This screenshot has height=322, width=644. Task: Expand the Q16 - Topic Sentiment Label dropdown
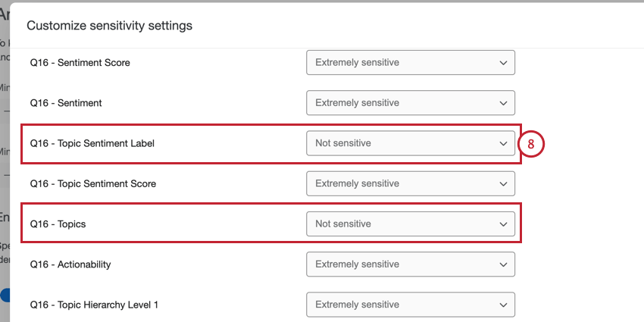pos(410,142)
